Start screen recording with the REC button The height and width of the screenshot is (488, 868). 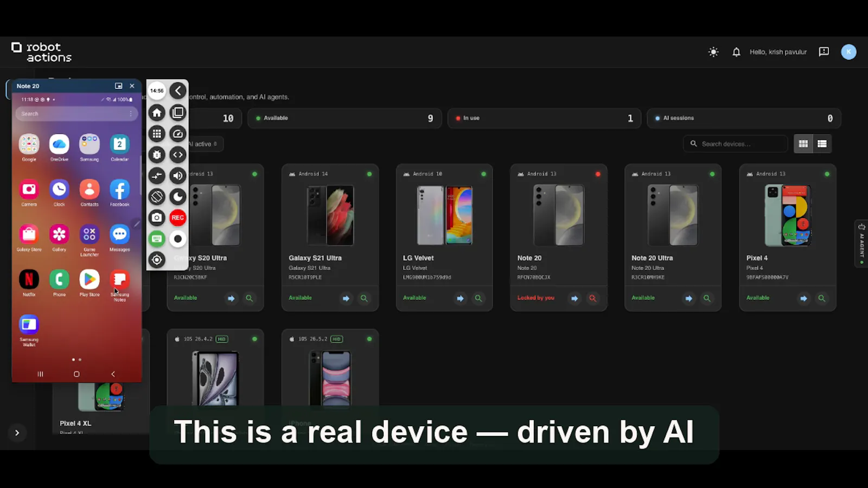coord(178,218)
